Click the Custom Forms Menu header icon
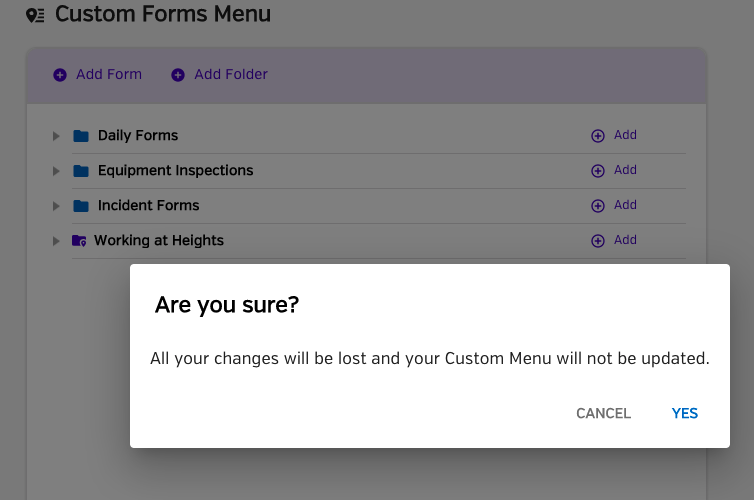Viewport: 754px width, 500px height. pyautogui.click(x=35, y=15)
